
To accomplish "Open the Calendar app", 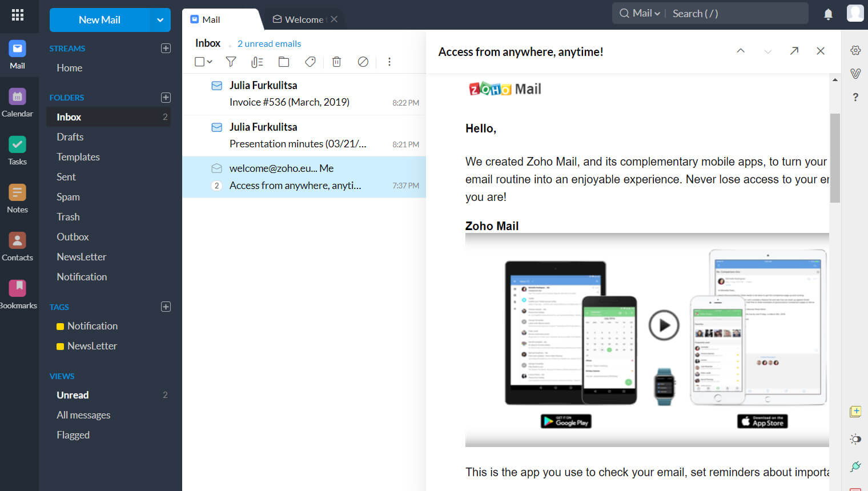I will point(17,103).
